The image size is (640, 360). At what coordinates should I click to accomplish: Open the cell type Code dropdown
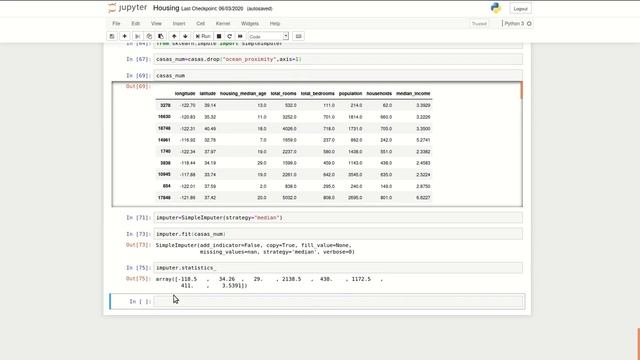tap(268, 36)
